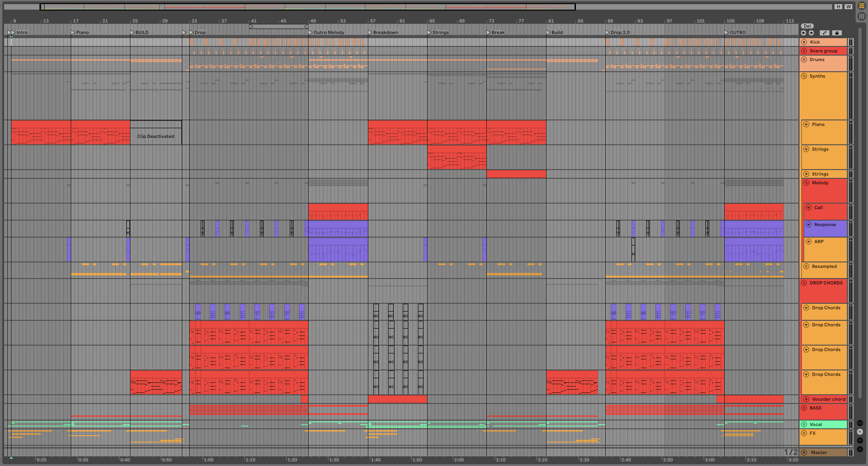The width and height of the screenshot is (868, 466).
Task: Expand the second, folded Strings track
Action: tap(806, 174)
